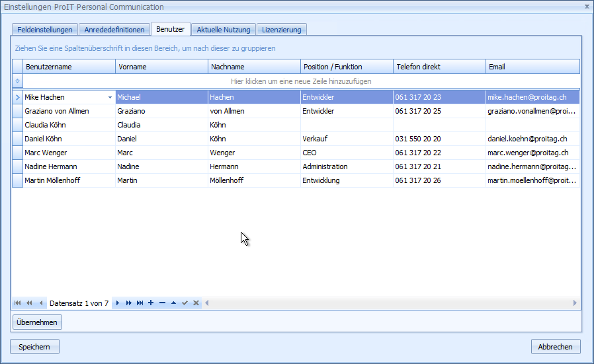This screenshot has height=364, width=594.
Task: Cancel edit with navigator X icon
Action: 196,303
